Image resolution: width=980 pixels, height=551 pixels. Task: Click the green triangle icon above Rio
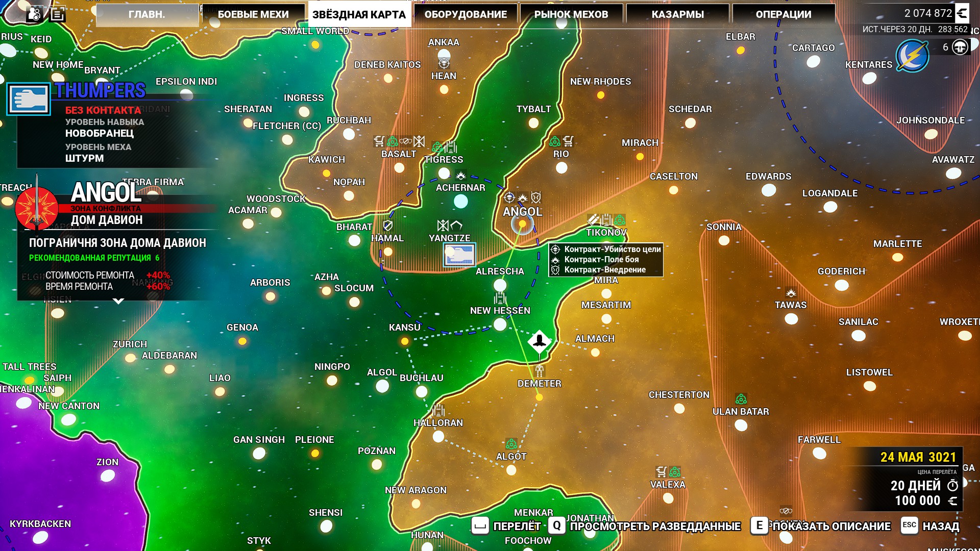point(555,141)
